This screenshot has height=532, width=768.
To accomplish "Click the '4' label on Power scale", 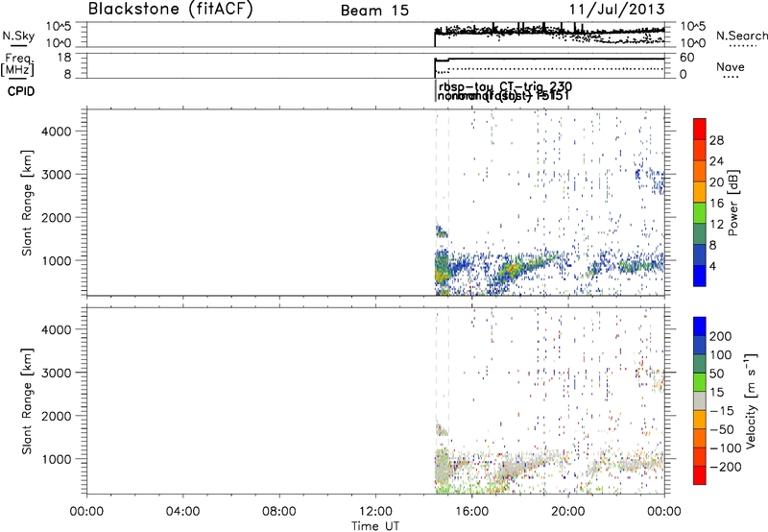I will click(712, 266).
